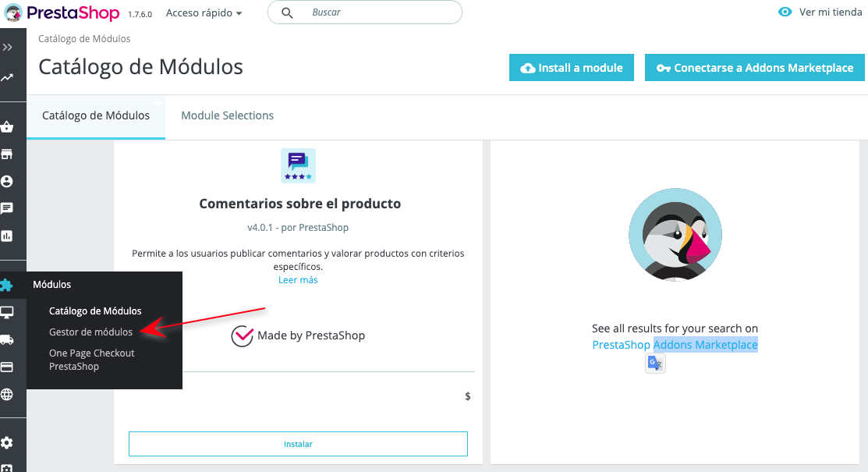Open the Shipping truck sidebar icon
This screenshot has height=472, width=868.
[7, 339]
